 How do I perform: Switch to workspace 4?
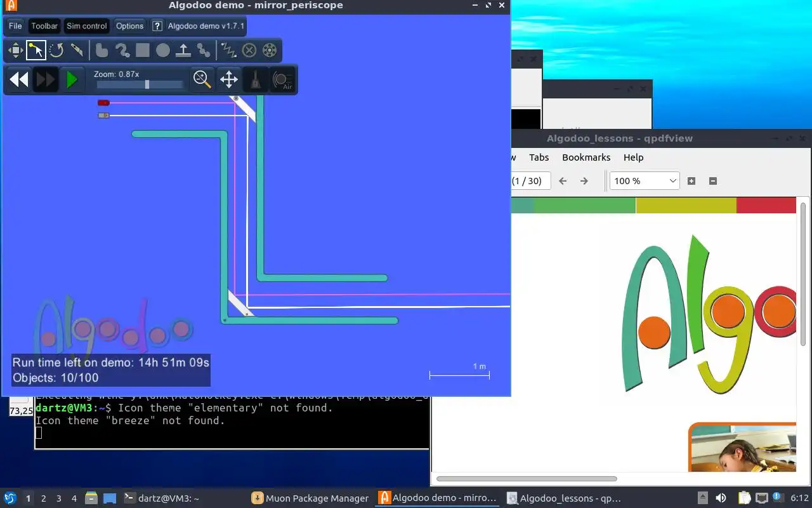tap(74, 498)
